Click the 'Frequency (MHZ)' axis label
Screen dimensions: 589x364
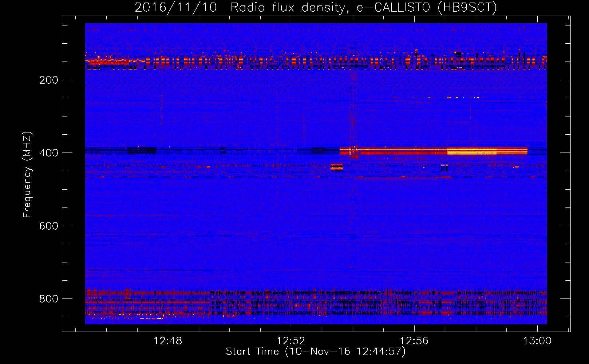(x=27, y=174)
